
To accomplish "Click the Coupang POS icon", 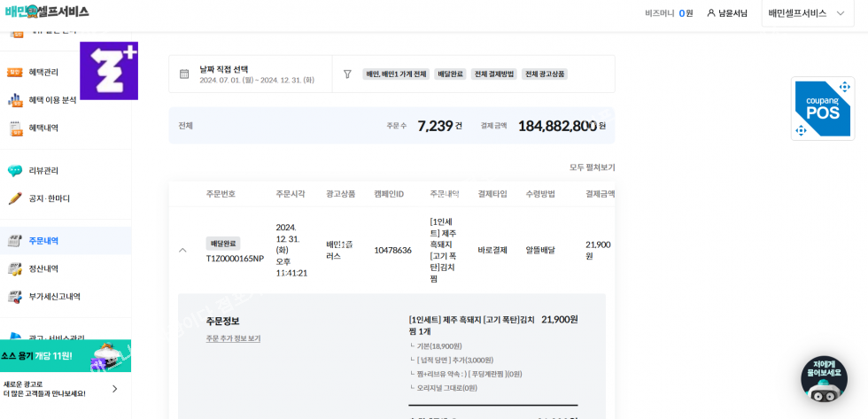I will coord(822,108).
